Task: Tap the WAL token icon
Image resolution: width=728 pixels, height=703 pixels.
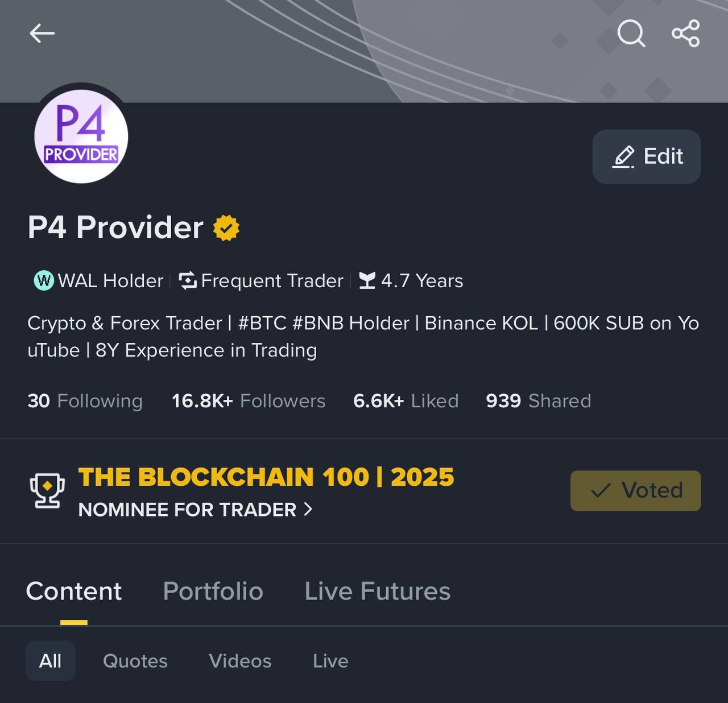Action: [44, 280]
